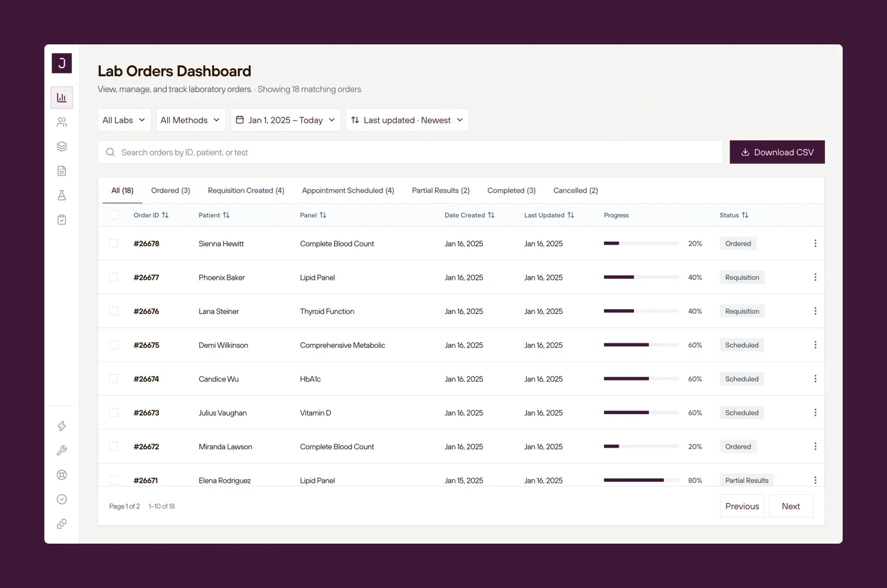887x588 pixels.
Task: Toggle the select-all header checkbox
Action: click(x=114, y=216)
